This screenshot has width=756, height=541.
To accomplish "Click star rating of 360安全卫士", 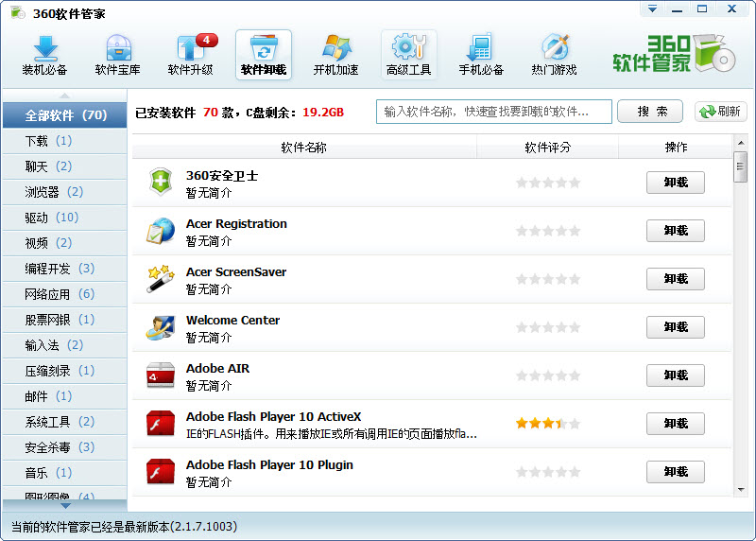I will 548,183.
